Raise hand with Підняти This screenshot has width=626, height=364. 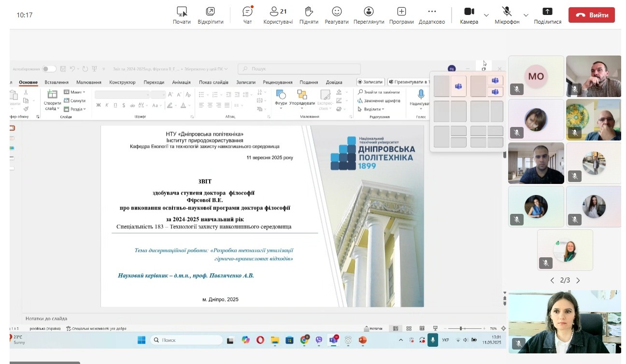pos(309,15)
